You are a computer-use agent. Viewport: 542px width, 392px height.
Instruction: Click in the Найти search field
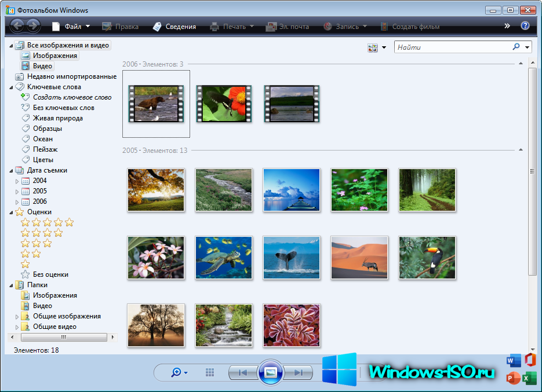pos(453,47)
